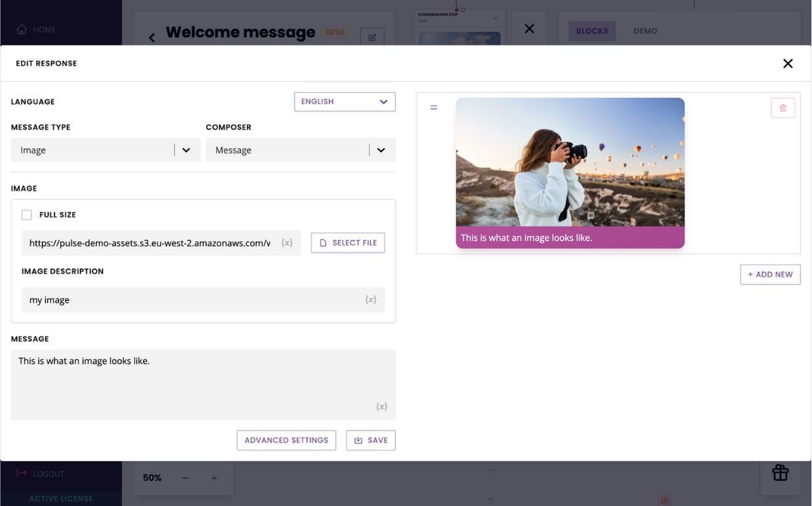Click the variable (x) icon in image description field

tap(371, 300)
